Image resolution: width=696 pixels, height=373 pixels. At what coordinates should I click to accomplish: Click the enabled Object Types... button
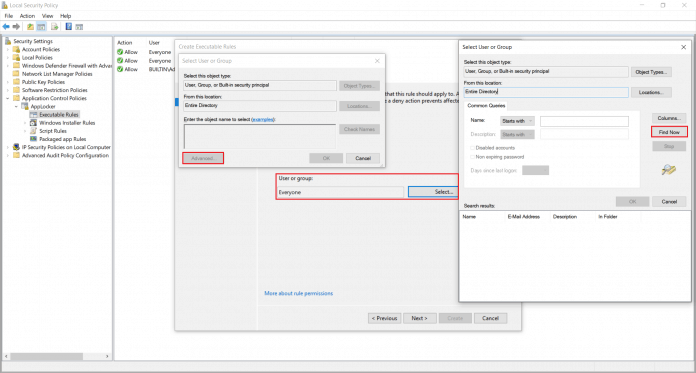coord(651,72)
